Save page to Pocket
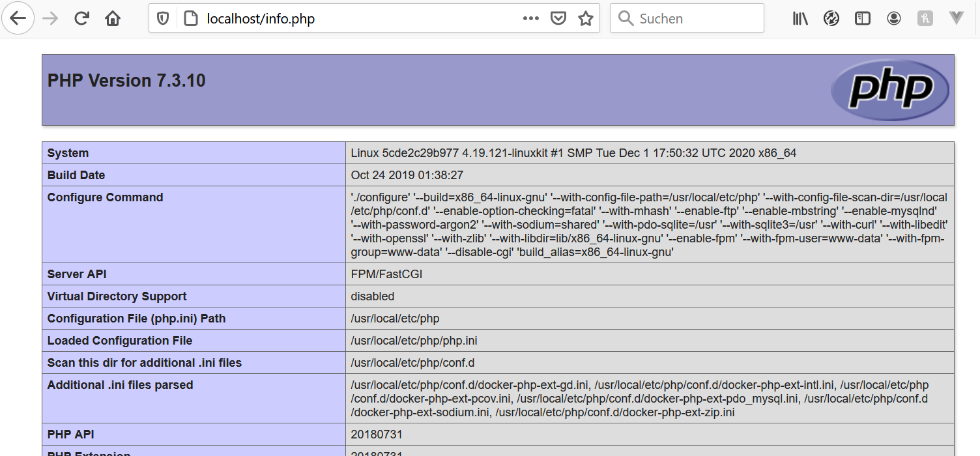This screenshot has height=456, width=980. point(558,18)
